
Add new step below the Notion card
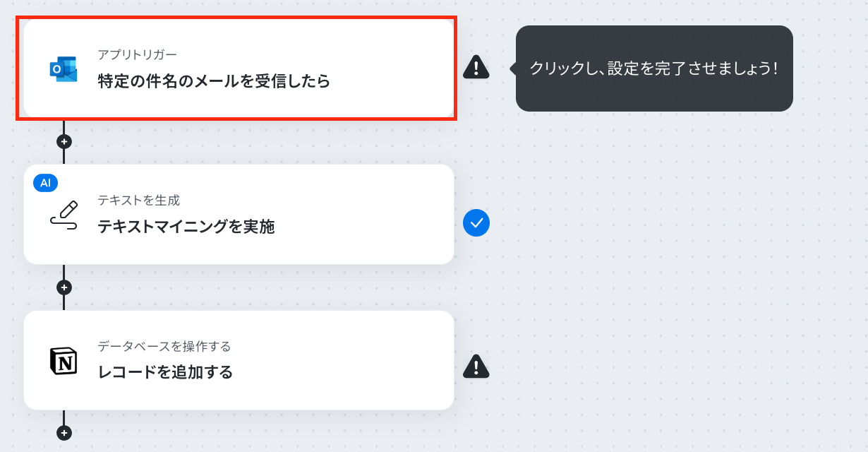pos(64,433)
